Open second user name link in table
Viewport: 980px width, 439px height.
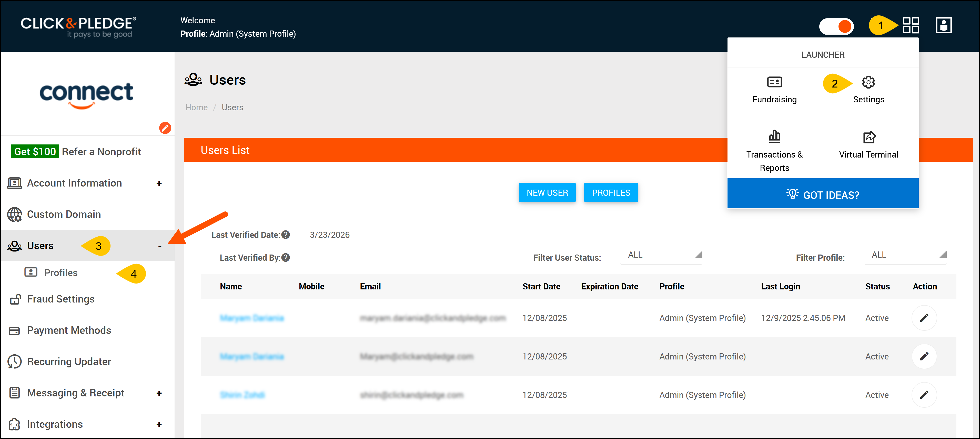click(251, 357)
